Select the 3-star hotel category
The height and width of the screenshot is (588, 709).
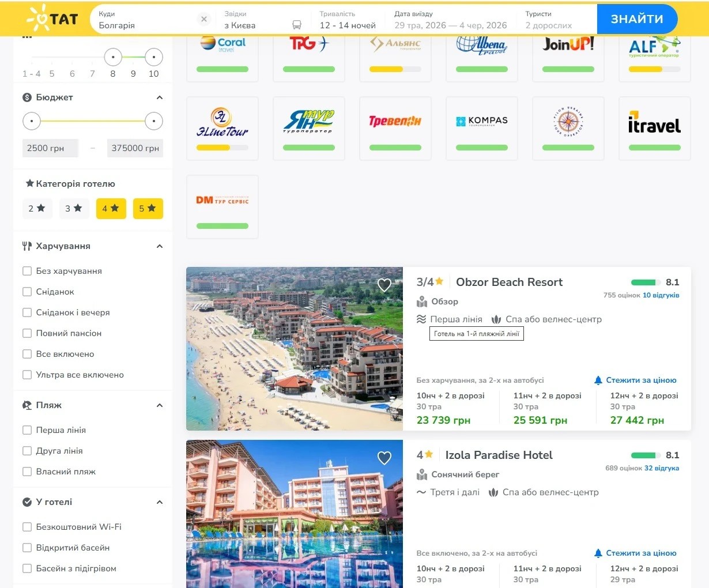coord(74,209)
